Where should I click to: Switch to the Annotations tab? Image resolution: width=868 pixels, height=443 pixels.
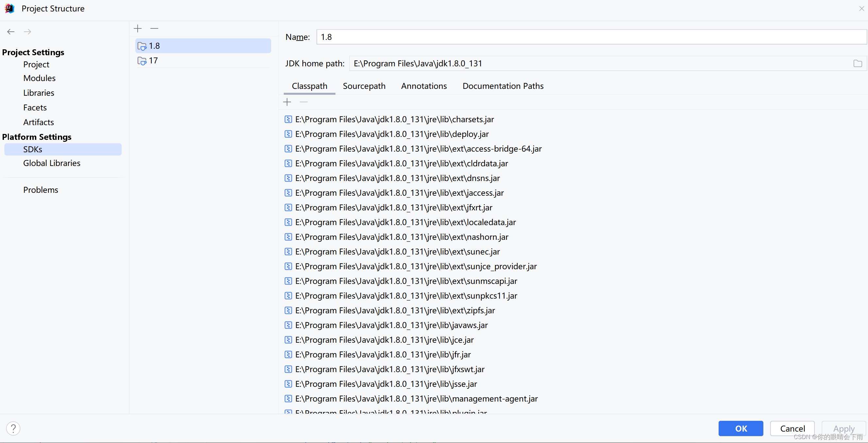click(x=424, y=86)
